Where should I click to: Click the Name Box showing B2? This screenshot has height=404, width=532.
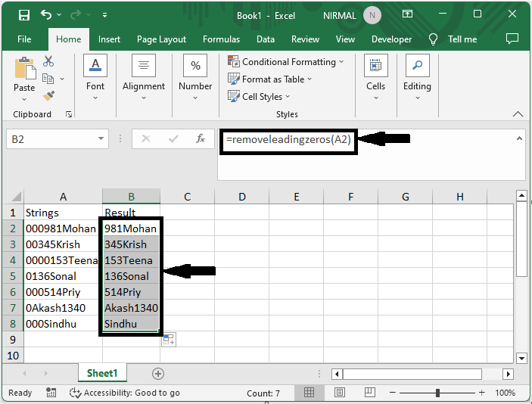(x=51, y=139)
